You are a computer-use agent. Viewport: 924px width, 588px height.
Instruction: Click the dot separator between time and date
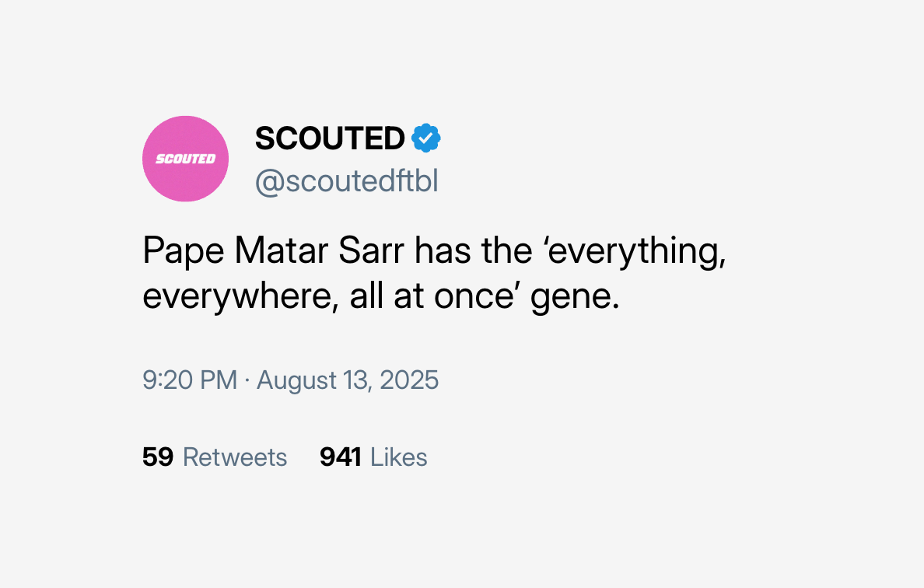247,381
